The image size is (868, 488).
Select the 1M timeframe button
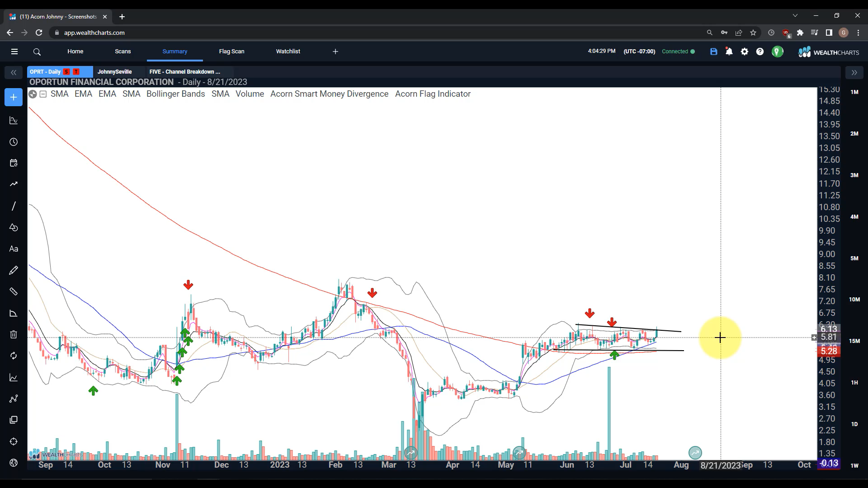[x=854, y=92]
